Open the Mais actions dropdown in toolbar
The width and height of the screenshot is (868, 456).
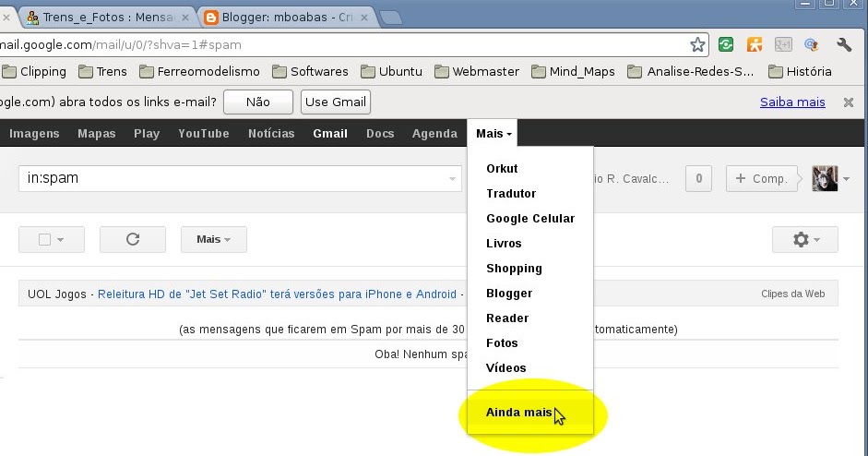[214, 239]
